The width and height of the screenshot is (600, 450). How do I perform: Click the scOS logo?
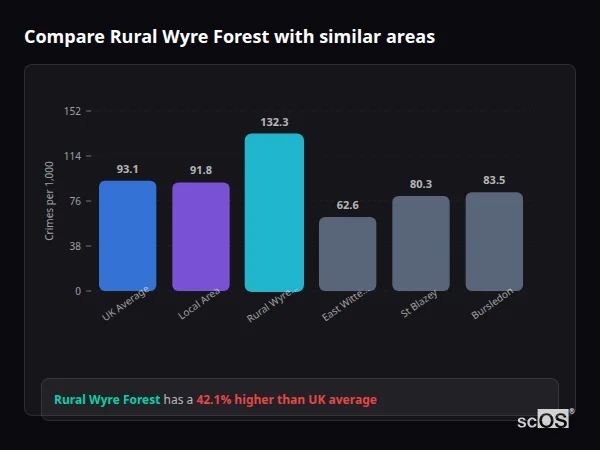546,419
